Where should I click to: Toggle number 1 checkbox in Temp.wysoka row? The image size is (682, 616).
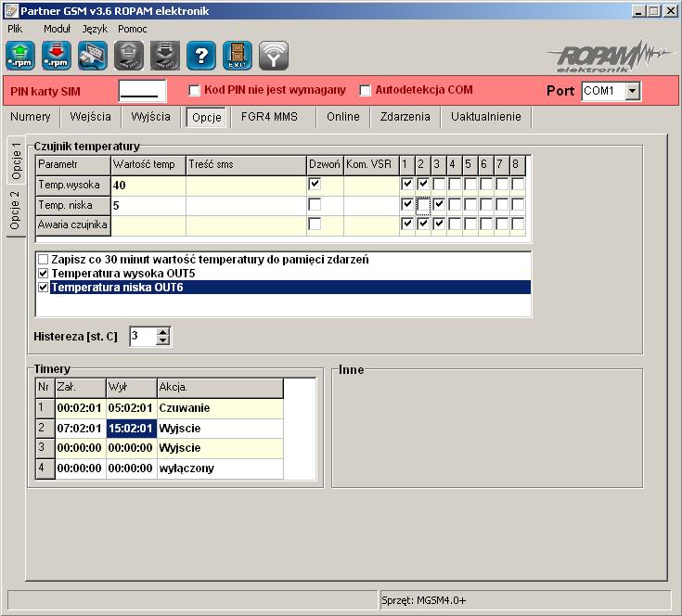coord(407,185)
